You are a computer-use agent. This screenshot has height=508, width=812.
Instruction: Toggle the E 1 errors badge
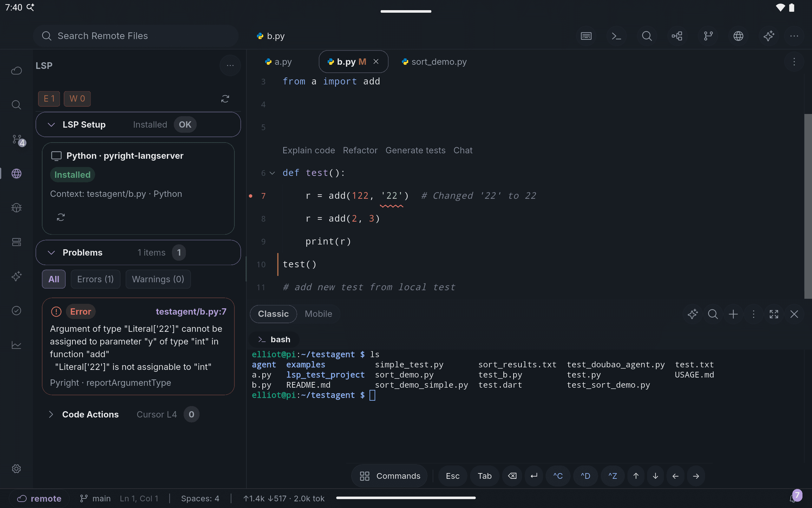pos(49,99)
